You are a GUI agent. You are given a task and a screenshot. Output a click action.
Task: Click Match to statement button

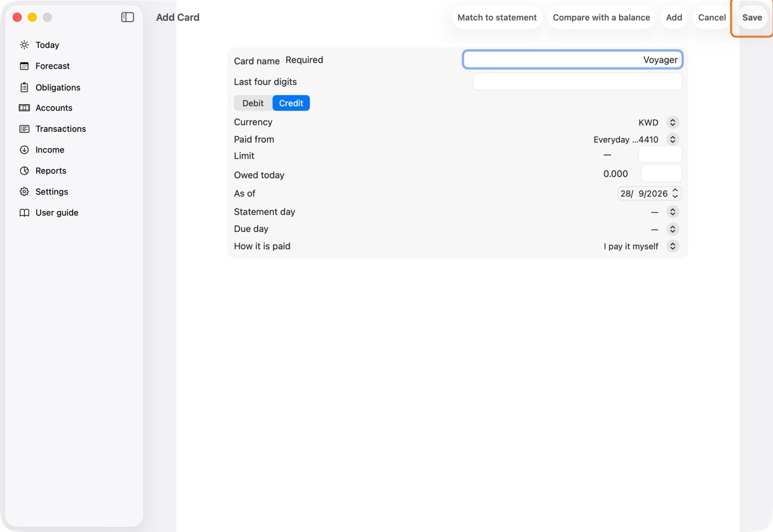click(497, 17)
